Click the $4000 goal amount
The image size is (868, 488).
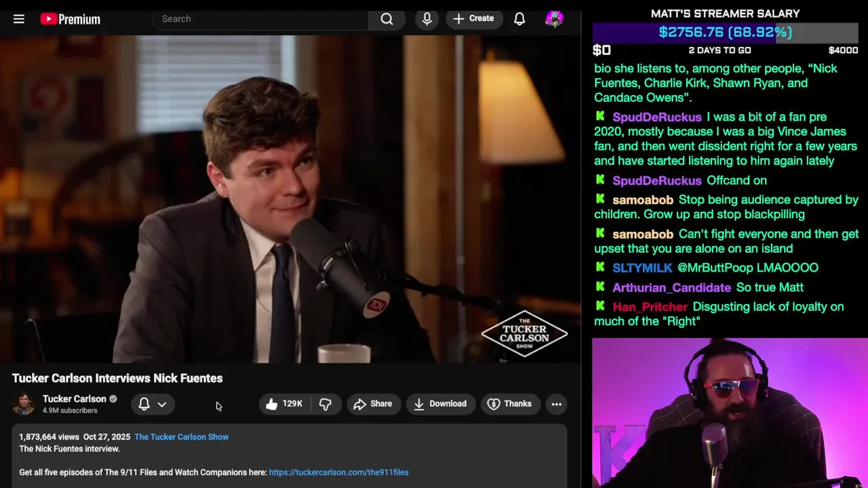tap(843, 50)
